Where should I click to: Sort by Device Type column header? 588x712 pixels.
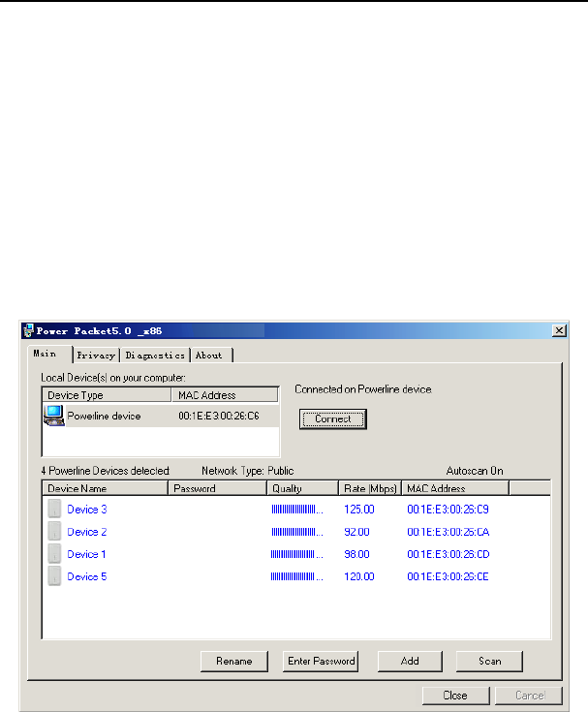point(107,395)
